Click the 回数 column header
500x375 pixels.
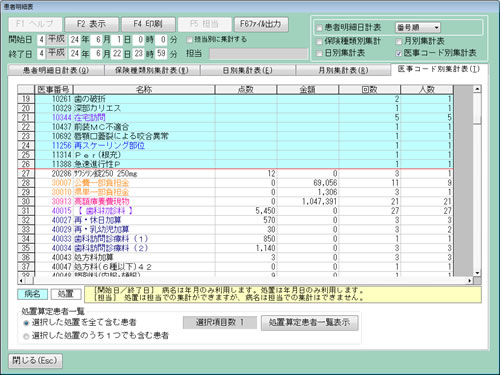(369, 89)
